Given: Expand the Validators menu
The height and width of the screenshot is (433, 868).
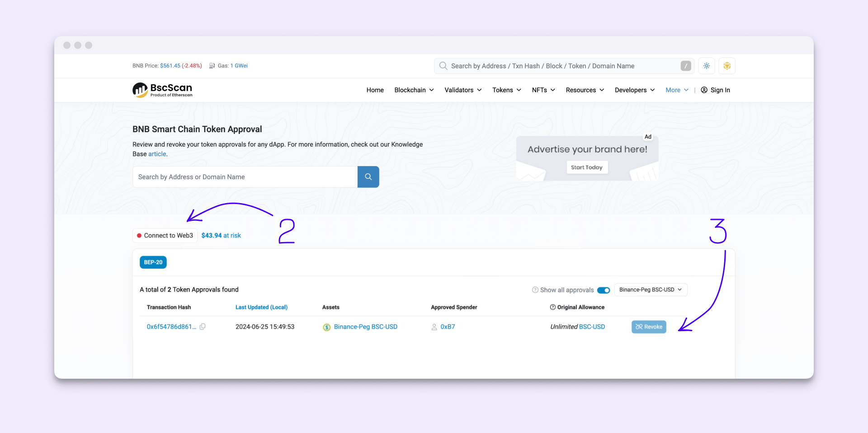Looking at the screenshot, I should [463, 90].
